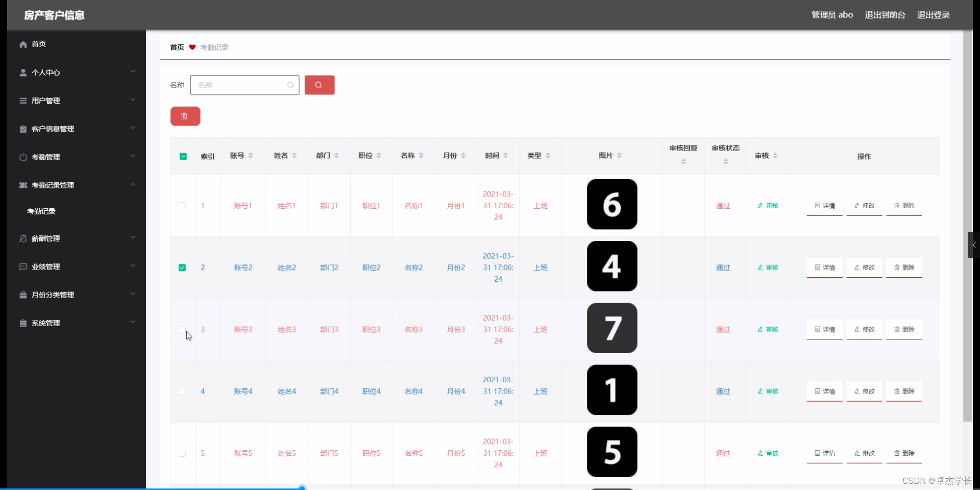Sort the table by 审核 column arrows
Screen dimensions: 980x490
775,156
